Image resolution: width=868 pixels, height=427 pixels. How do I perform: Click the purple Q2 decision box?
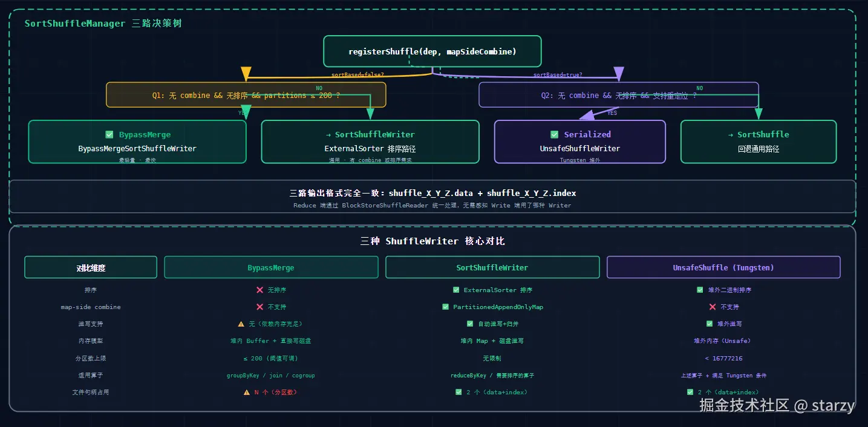click(619, 95)
